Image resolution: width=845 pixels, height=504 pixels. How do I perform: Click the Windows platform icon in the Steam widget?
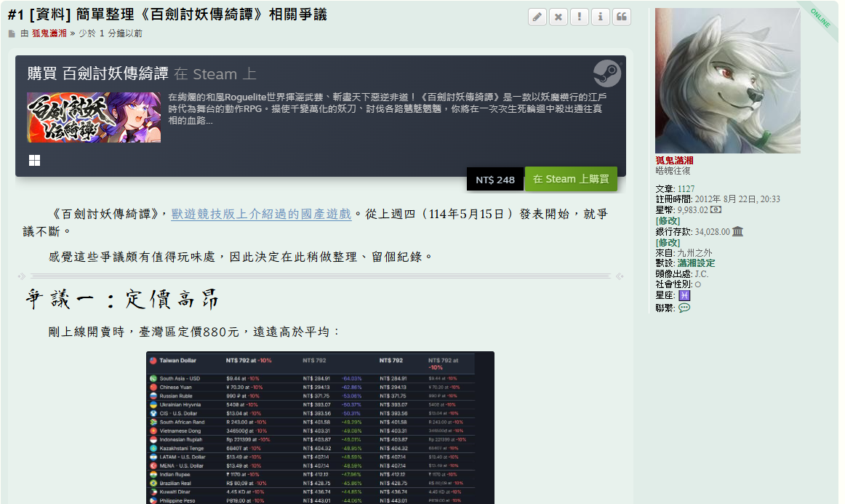click(x=34, y=160)
